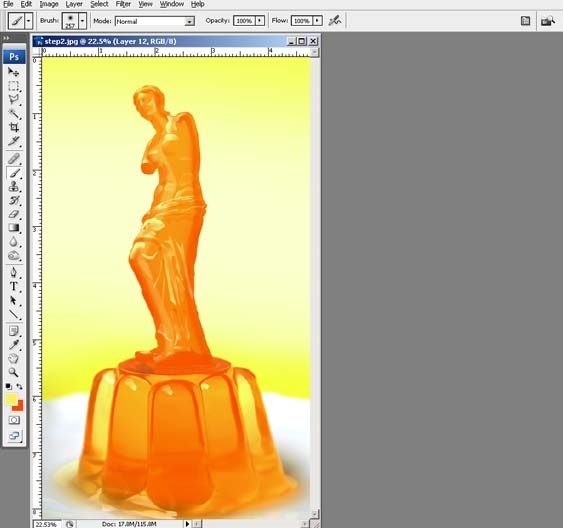Open the Filter menu
Viewport: 563px width, 528px height.
coord(123,4)
